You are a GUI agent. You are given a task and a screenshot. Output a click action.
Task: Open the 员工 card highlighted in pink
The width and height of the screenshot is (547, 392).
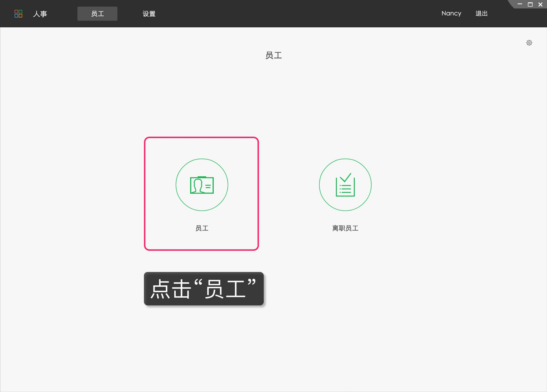point(202,193)
